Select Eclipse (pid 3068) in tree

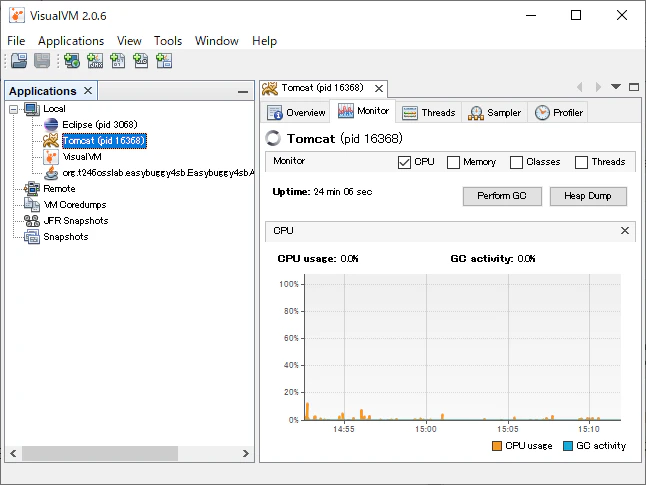100,124
